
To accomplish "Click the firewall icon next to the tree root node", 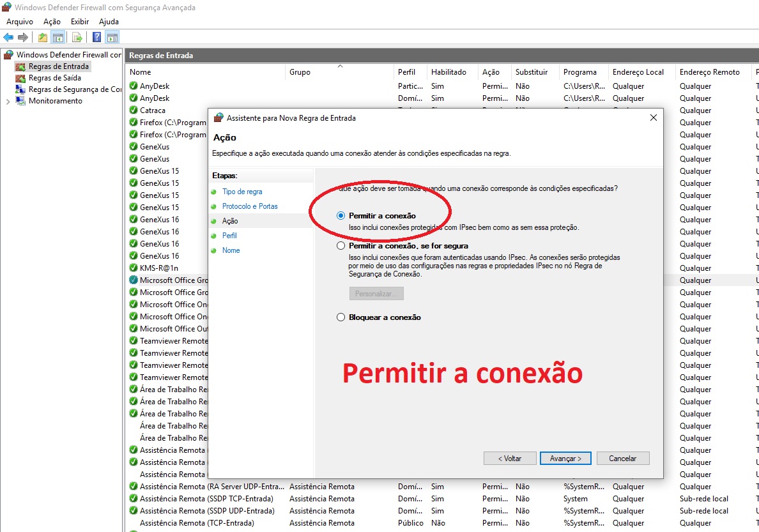I will [8, 55].
